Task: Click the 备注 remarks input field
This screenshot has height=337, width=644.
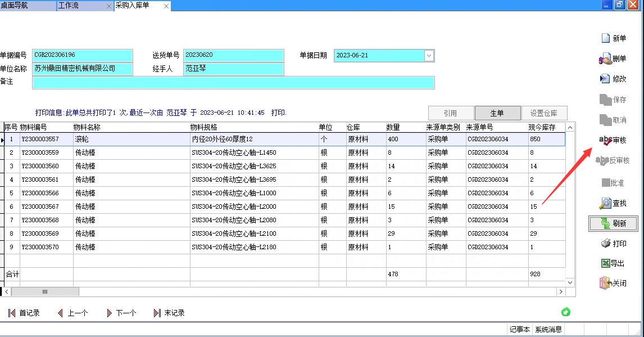Action: click(233, 83)
